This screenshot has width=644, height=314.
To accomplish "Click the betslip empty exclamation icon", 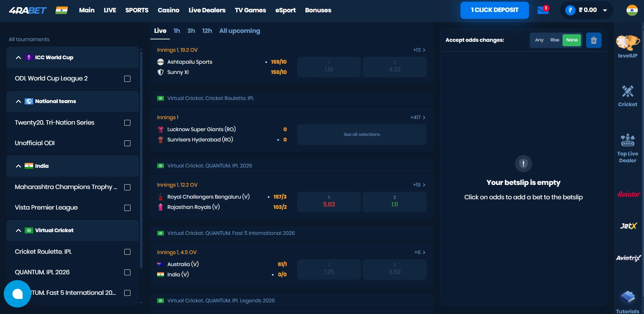I will tap(523, 164).
